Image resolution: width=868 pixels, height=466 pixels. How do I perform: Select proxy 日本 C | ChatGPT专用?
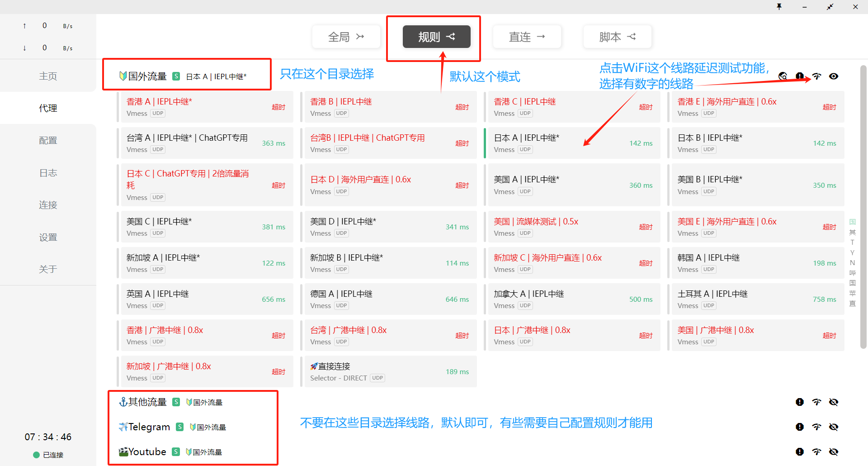(206, 185)
